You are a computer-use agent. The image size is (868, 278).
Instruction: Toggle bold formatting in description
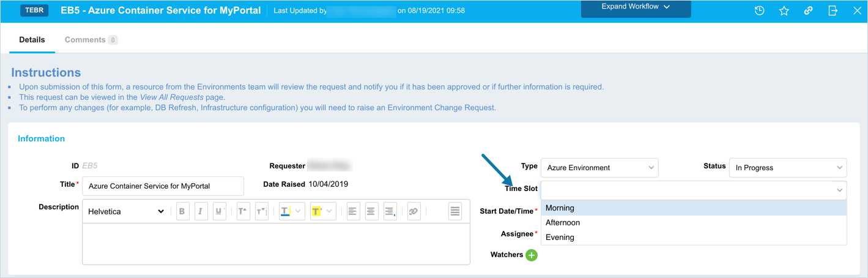pos(182,211)
